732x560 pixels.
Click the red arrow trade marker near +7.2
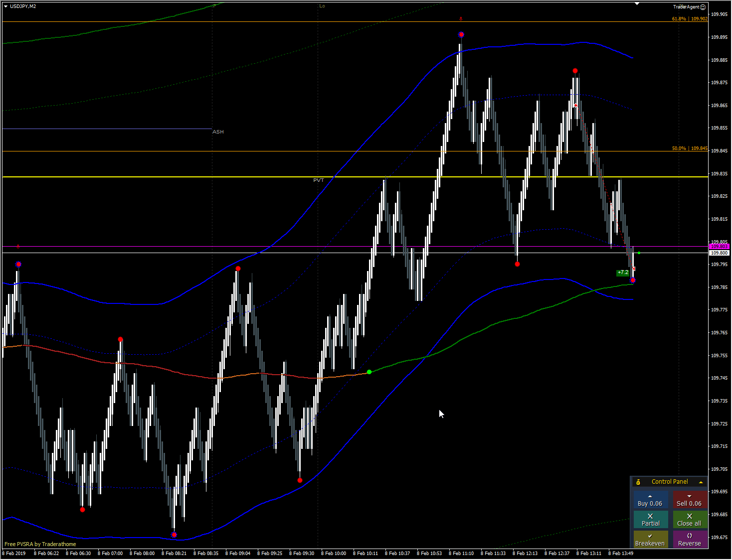point(633,269)
